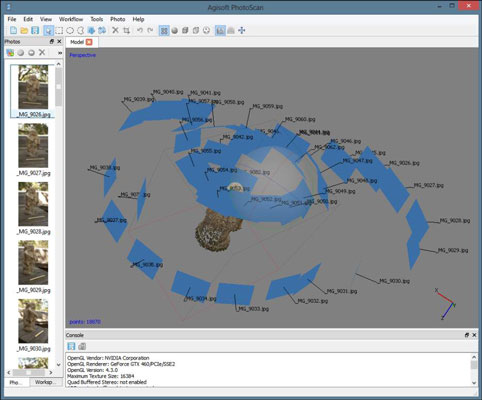Switch to the Workspace bottom tab
The width and height of the screenshot is (482, 400).
(x=46, y=382)
